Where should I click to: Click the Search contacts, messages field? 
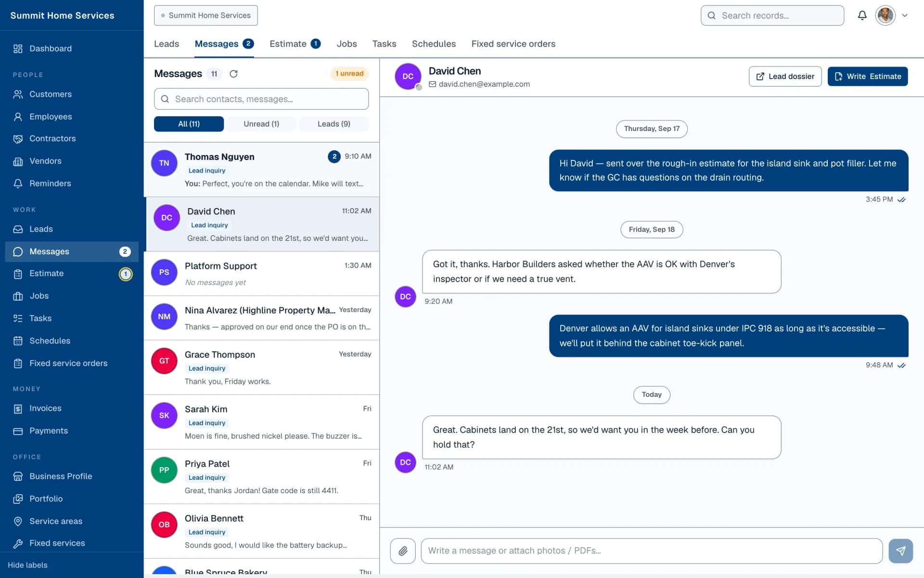(261, 99)
